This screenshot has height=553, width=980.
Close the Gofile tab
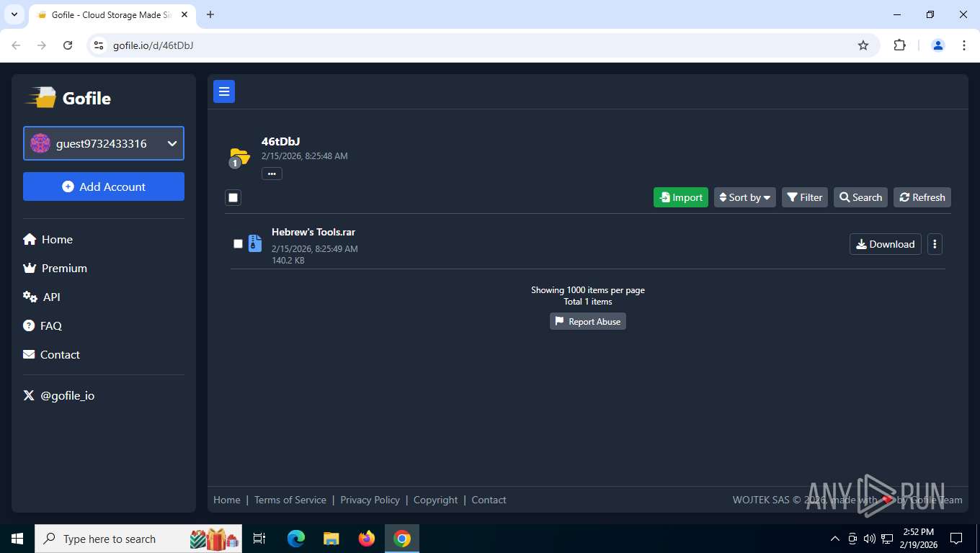pyautogui.click(x=185, y=14)
